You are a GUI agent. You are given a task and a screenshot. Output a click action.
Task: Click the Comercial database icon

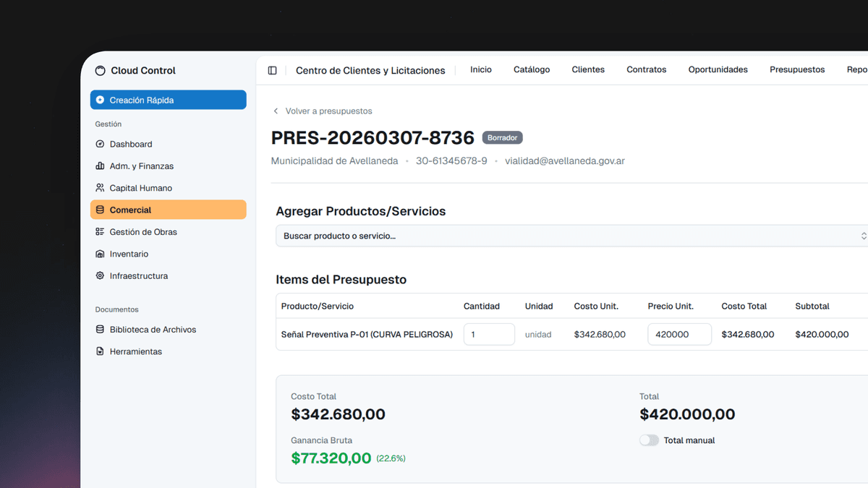point(100,210)
